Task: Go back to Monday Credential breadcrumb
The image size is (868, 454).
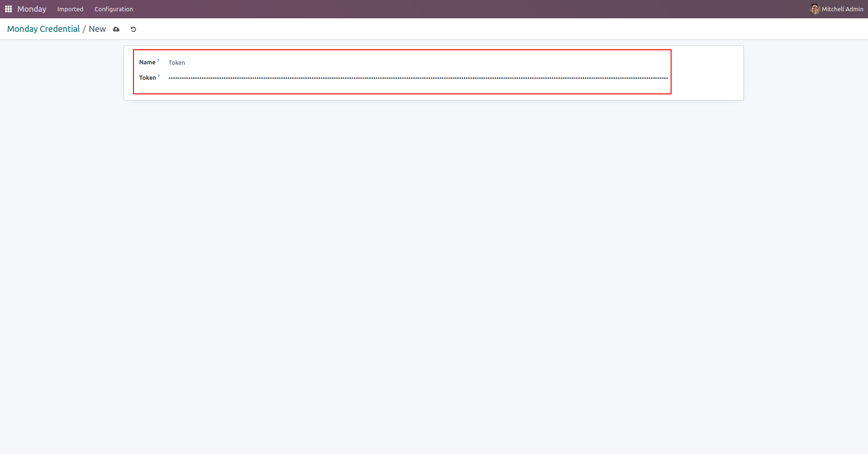Action: click(x=43, y=29)
